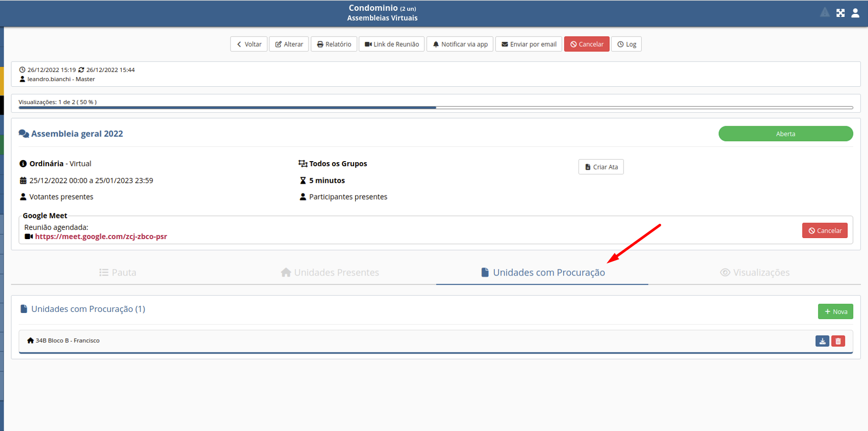Click Link de Reunião button

(x=392, y=44)
